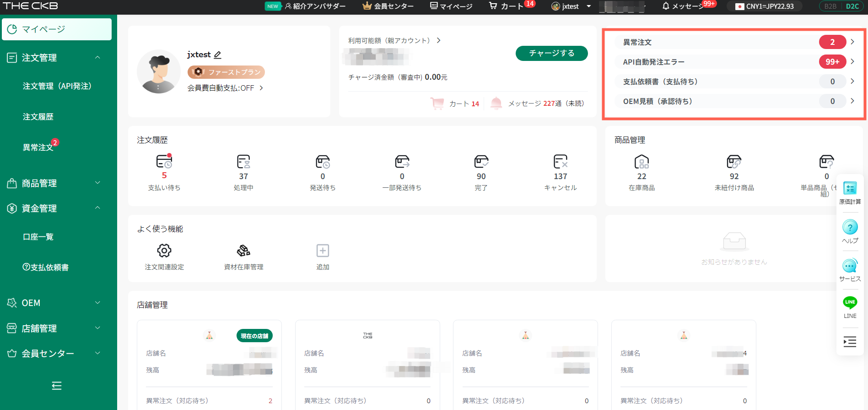Click the 支払い待ち order status icon
Image resolution: width=868 pixels, height=410 pixels.
164,162
